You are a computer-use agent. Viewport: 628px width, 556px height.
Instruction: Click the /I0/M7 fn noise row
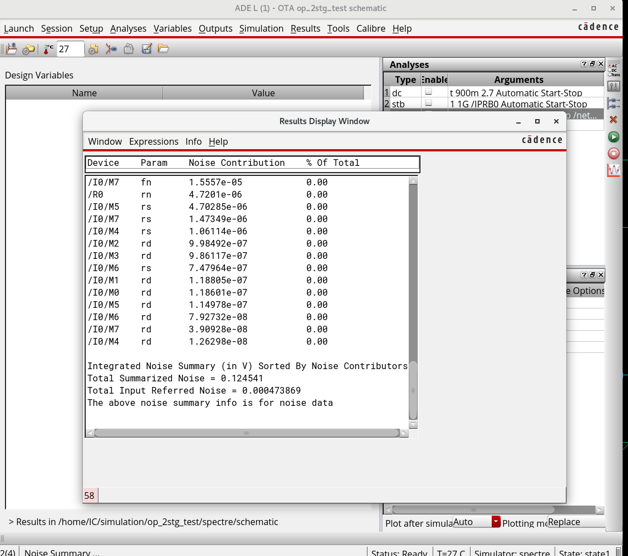207,182
